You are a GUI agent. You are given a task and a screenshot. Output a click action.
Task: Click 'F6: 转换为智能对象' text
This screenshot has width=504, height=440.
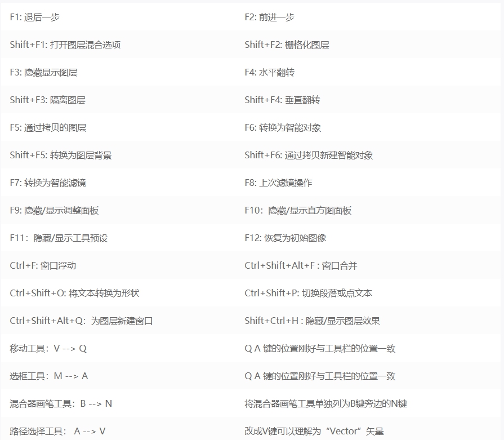tap(283, 128)
